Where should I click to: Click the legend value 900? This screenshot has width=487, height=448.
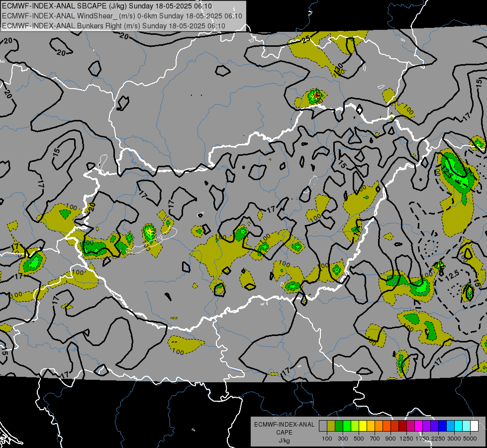tap(390, 439)
